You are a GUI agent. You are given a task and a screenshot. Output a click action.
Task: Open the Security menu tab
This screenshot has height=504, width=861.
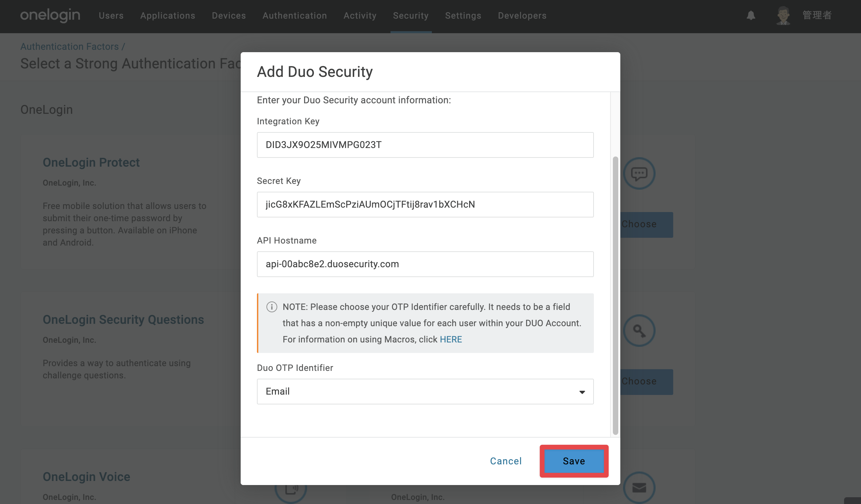point(411,16)
